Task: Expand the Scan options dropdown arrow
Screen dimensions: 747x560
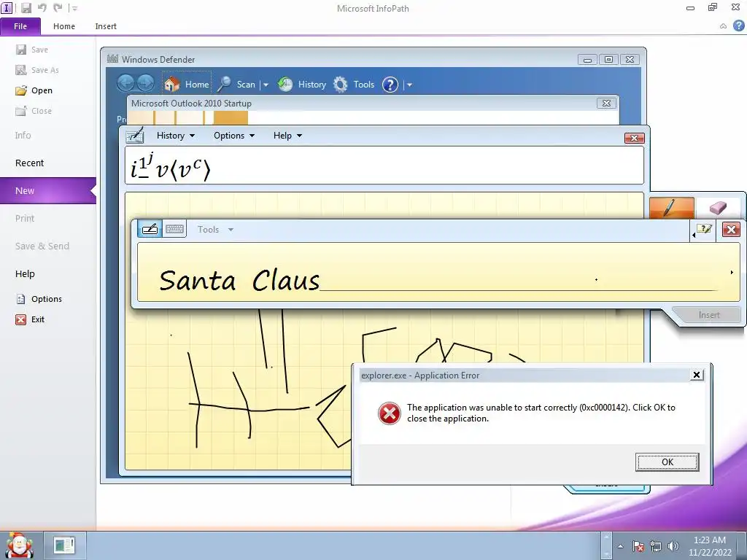Action: tap(266, 85)
